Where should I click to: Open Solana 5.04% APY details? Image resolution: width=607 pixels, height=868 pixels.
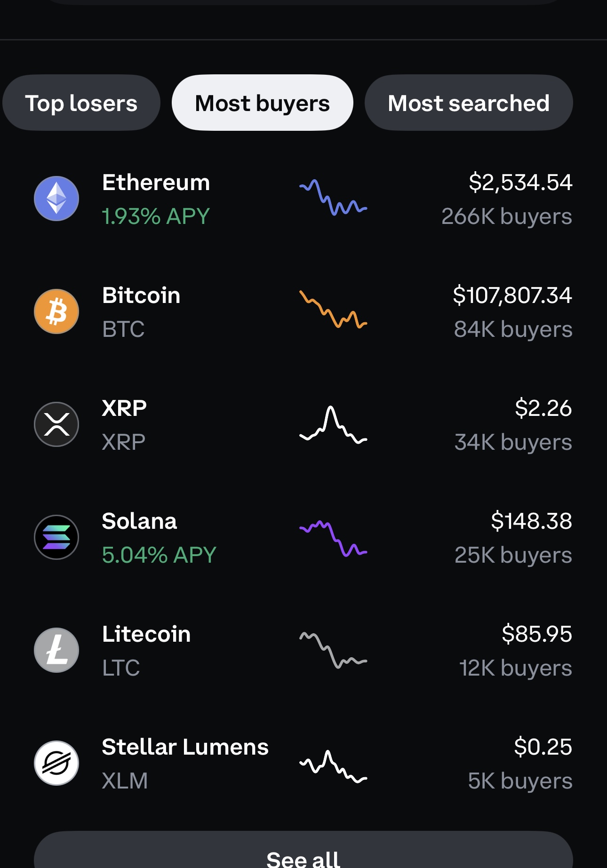click(159, 555)
